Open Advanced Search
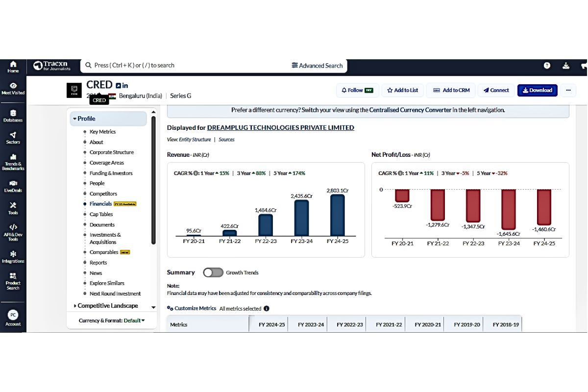 pyautogui.click(x=317, y=66)
